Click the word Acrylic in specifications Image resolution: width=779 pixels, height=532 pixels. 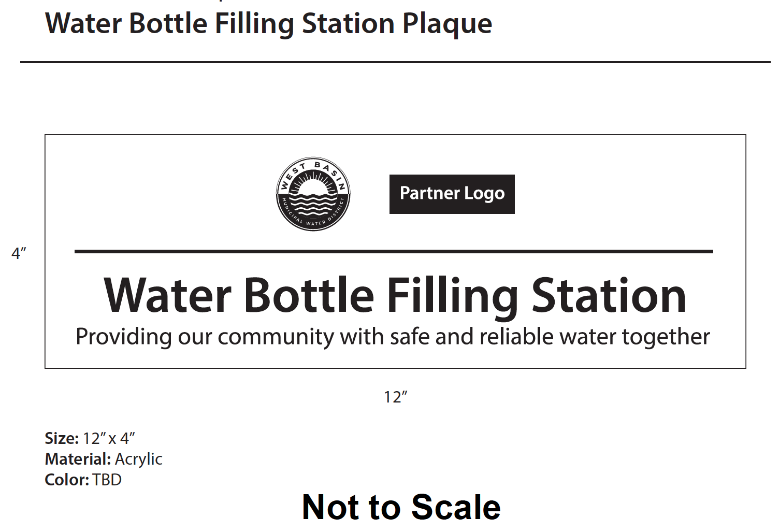pos(139,459)
